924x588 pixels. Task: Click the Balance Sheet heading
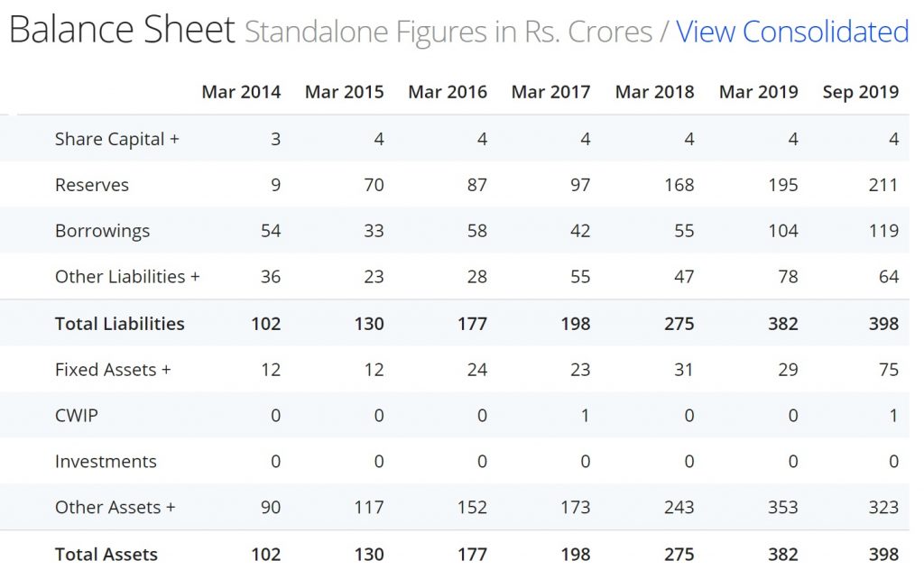point(122,32)
